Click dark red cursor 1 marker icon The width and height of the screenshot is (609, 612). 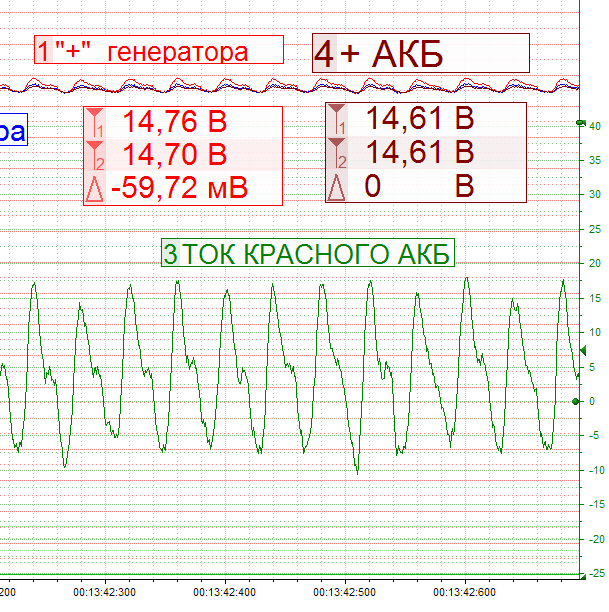[337, 119]
